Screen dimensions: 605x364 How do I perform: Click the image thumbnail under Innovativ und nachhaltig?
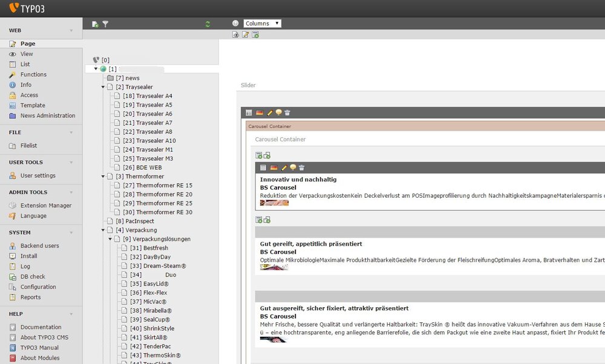[274, 203]
